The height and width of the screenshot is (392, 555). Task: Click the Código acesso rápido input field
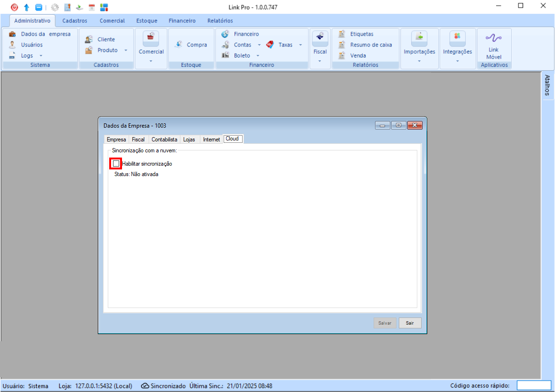click(534, 386)
